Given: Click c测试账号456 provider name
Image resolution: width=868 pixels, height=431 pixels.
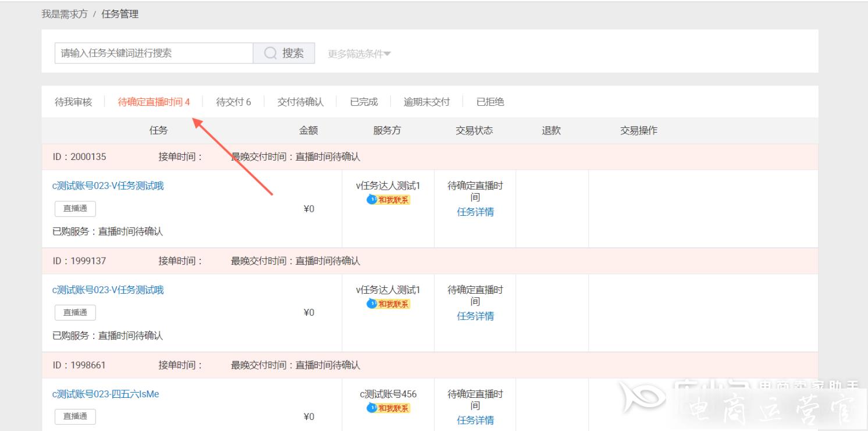Looking at the screenshot, I should click(388, 394).
